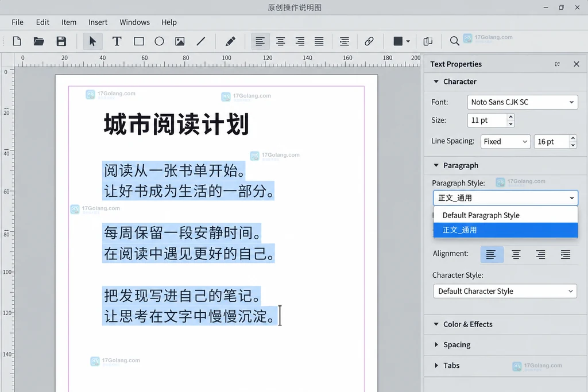Click the font Size field
The width and height of the screenshot is (588, 392).
[x=487, y=121]
